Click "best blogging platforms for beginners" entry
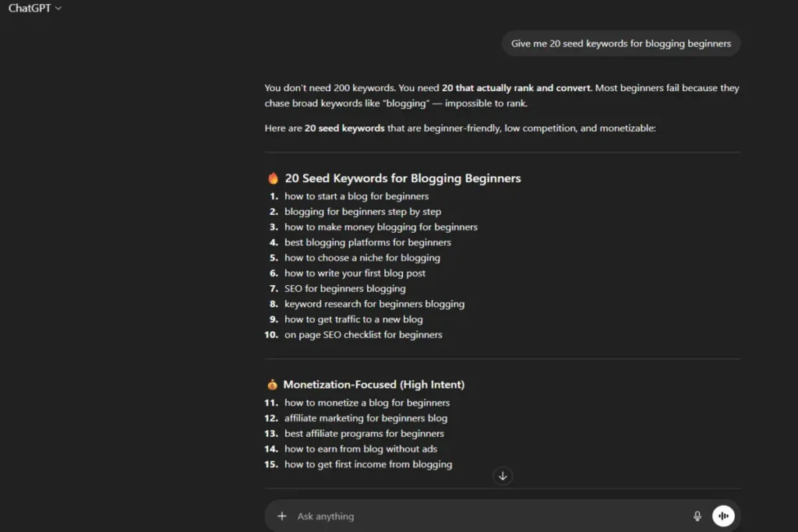This screenshot has height=532, width=798. (367, 242)
